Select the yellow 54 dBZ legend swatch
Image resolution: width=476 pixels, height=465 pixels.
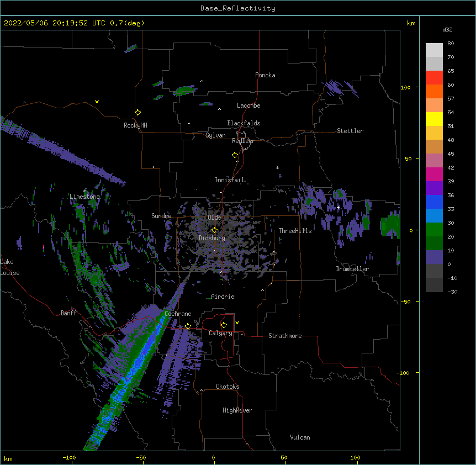[x=434, y=119]
